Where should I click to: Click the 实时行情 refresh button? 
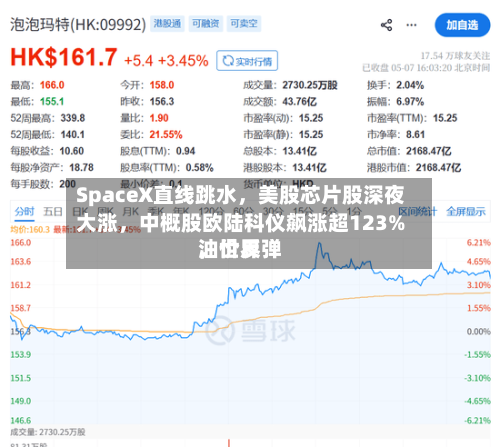tap(247, 61)
